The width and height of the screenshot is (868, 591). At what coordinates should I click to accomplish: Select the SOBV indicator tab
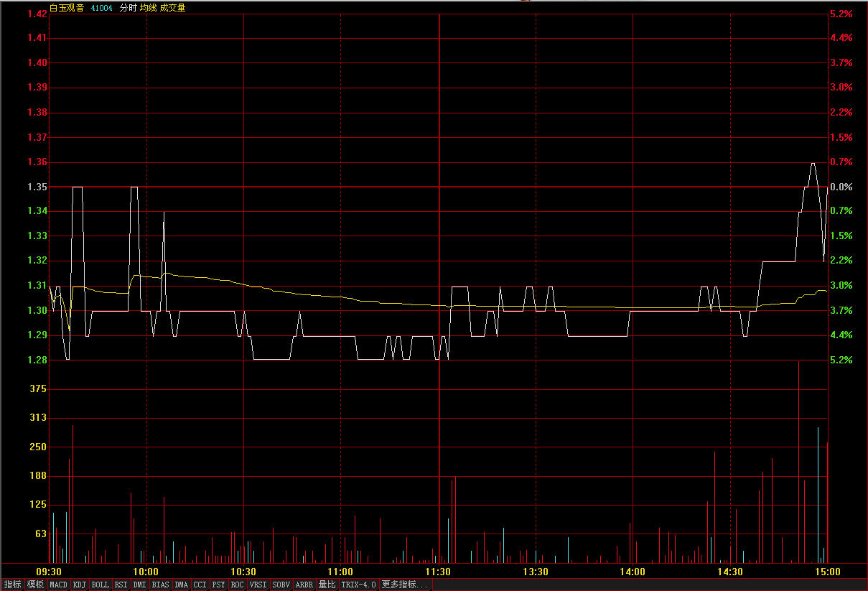click(x=281, y=585)
